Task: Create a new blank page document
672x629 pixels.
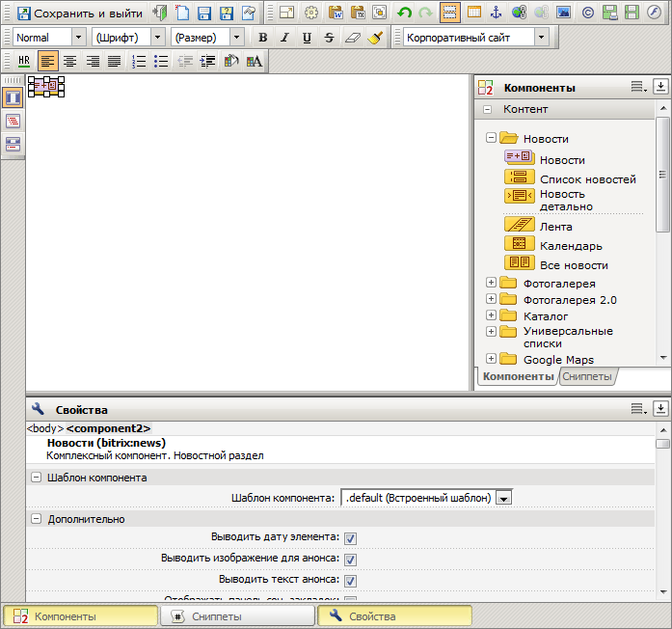Action: (x=182, y=13)
